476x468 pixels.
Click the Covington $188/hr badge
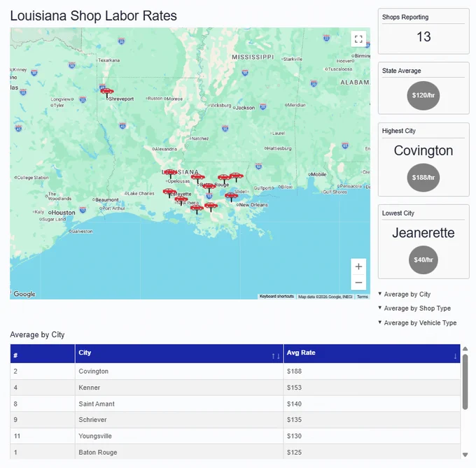(423, 178)
